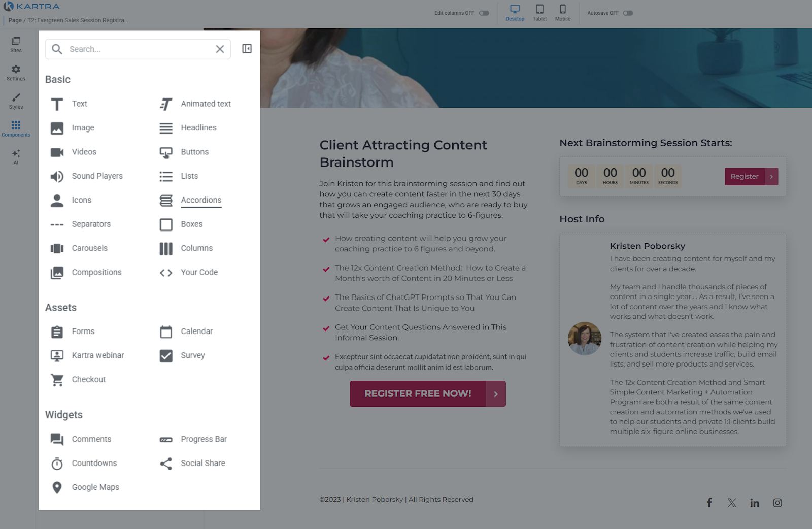Add a Forms asset

(x=73, y=332)
